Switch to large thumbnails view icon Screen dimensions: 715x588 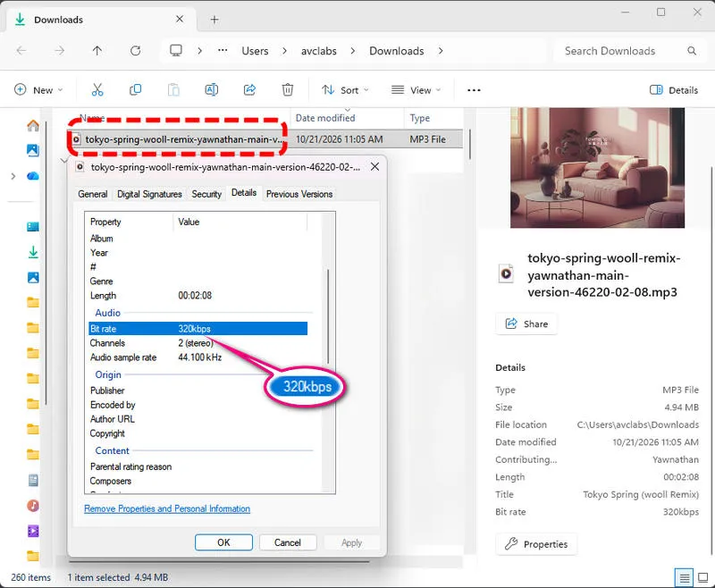[703, 577]
